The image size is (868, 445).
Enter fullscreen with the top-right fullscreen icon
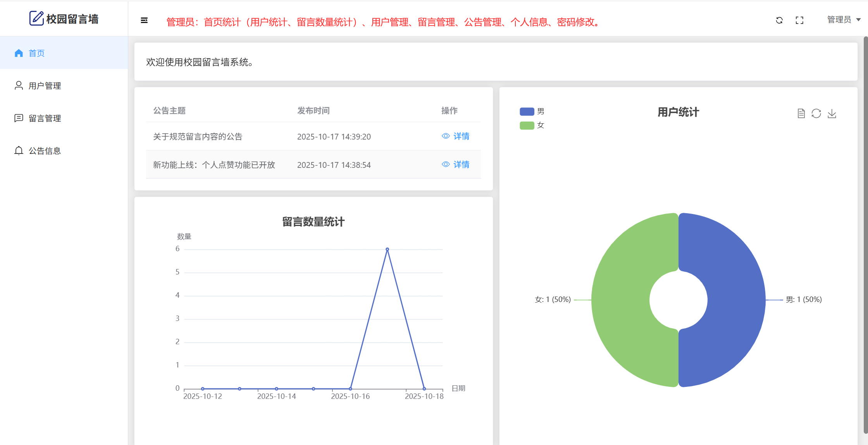(799, 20)
